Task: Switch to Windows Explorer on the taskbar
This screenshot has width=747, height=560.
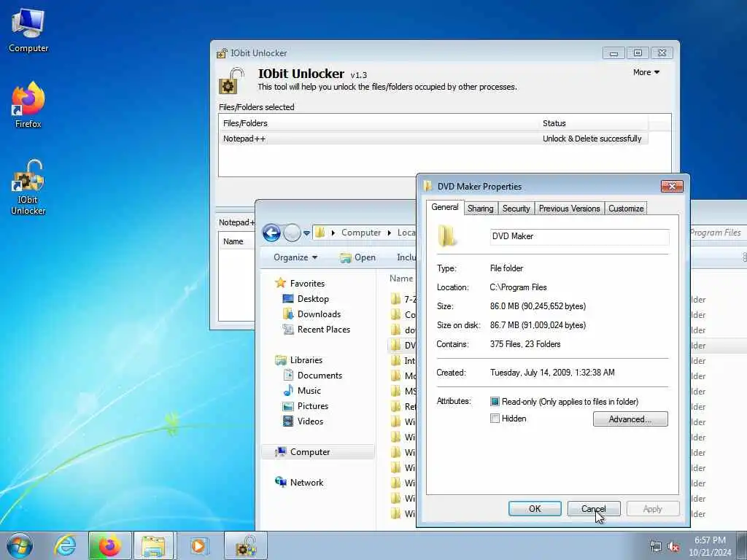Action: (155, 545)
